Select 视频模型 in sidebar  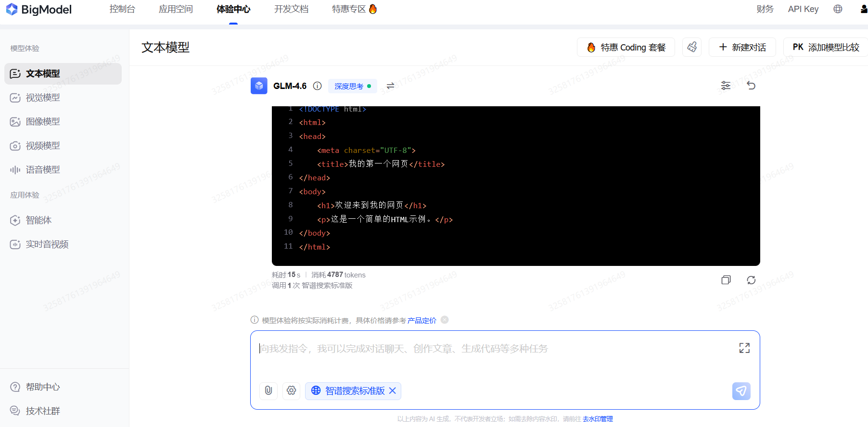[x=63, y=146]
